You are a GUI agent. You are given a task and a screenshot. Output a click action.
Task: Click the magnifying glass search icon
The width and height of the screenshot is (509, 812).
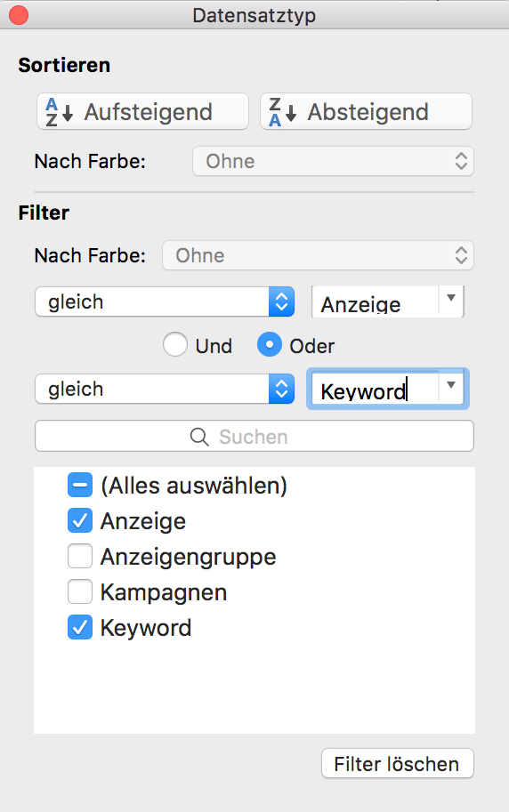click(x=199, y=437)
